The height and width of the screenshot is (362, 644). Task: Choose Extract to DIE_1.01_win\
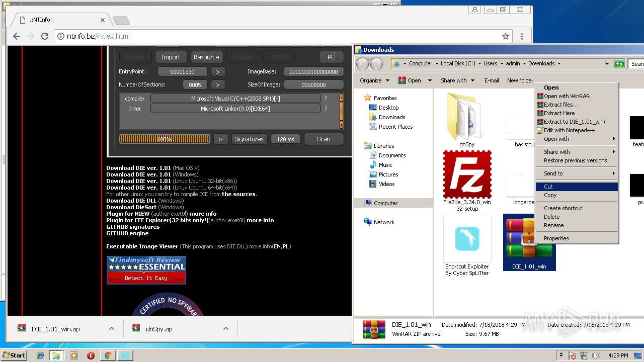tap(577, 122)
